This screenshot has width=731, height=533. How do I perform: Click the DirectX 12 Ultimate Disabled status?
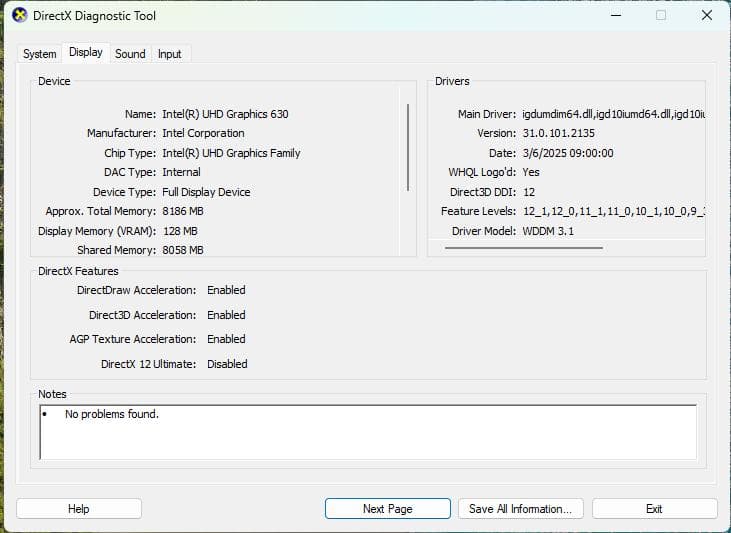coord(227,364)
